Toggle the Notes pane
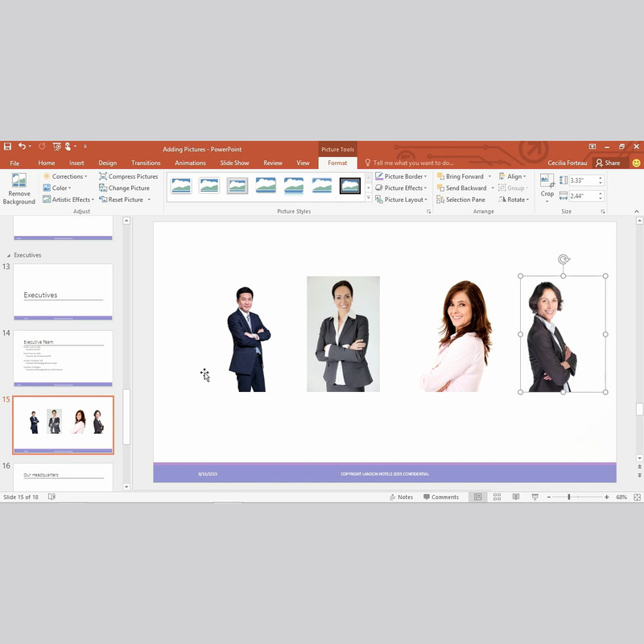The image size is (644, 644). point(401,497)
